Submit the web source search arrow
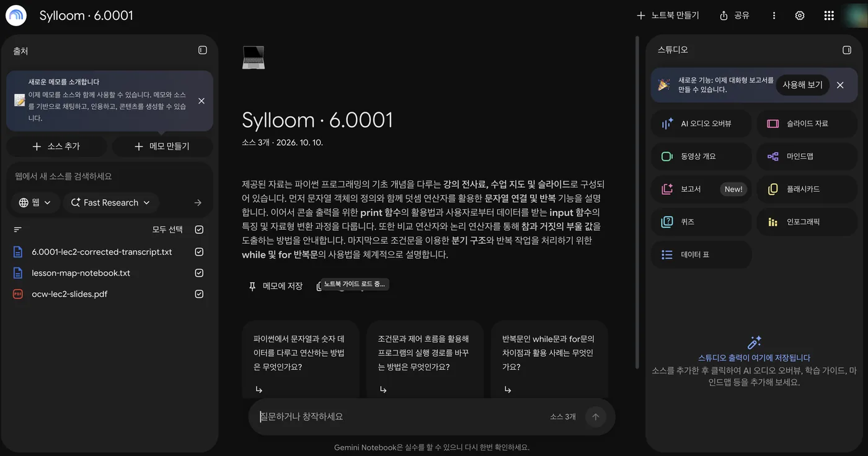This screenshot has height=456, width=868. (198, 202)
